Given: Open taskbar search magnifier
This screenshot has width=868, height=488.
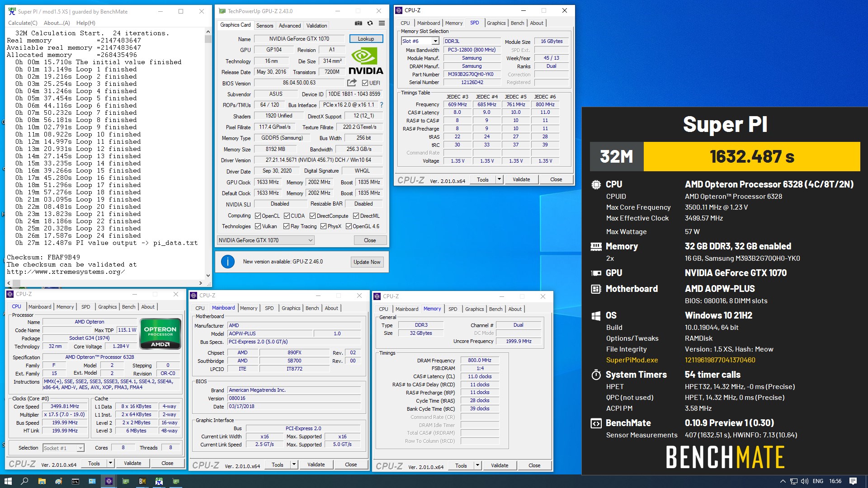Looking at the screenshot, I should click(x=25, y=481).
